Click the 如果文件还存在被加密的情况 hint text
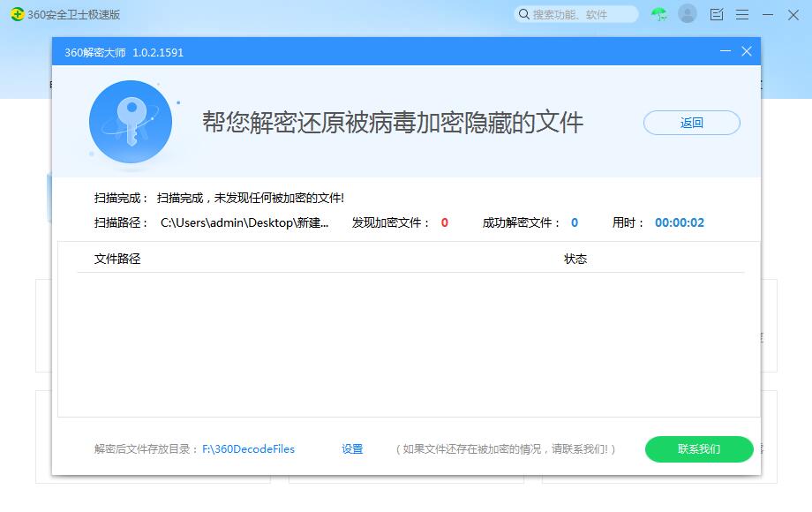Image resolution: width=812 pixels, height=512 pixels. tap(506, 448)
